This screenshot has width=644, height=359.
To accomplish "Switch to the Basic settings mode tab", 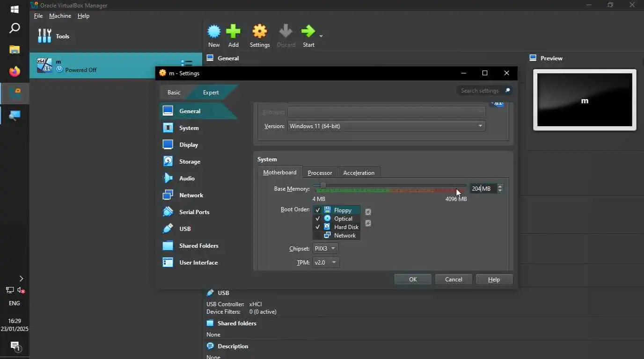I will [174, 92].
